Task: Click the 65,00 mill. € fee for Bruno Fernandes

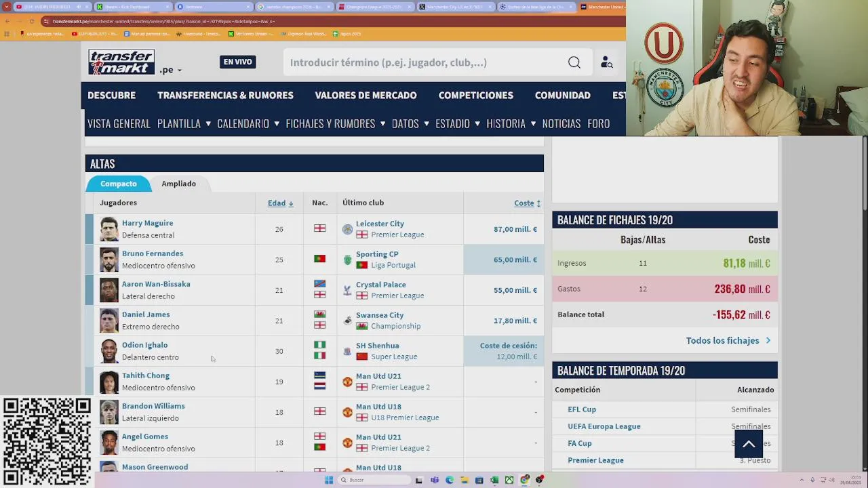Action: 515,260
